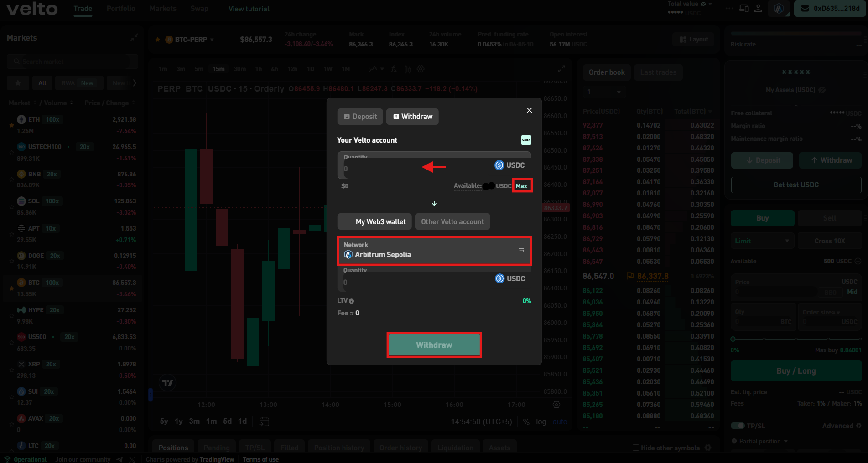The width and height of the screenshot is (868, 463).
Task: Open chart settings gear icon
Action: pyautogui.click(x=420, y=69)
